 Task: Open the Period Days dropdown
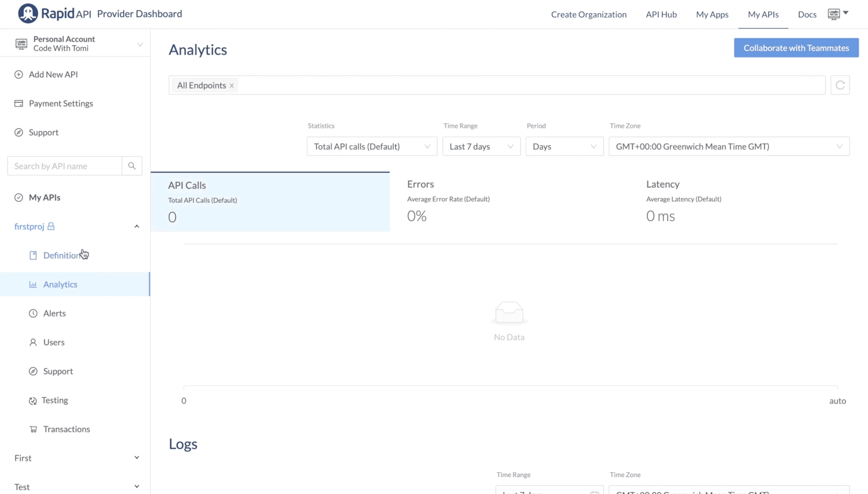point(565,146)
